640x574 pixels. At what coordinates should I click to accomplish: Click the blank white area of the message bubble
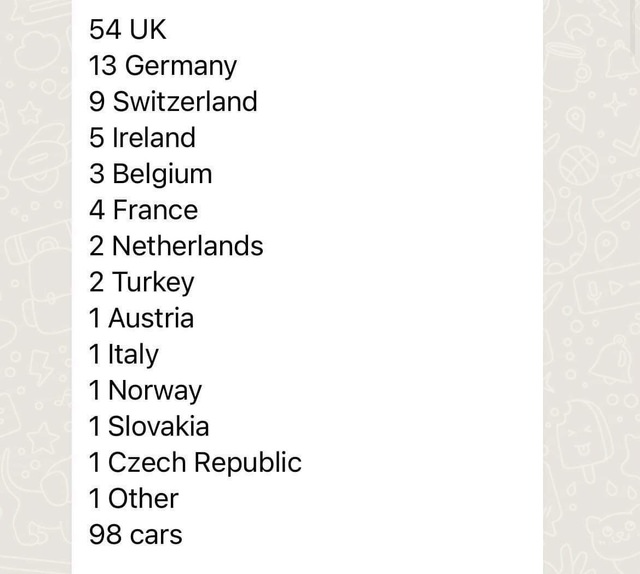point(408,286)
